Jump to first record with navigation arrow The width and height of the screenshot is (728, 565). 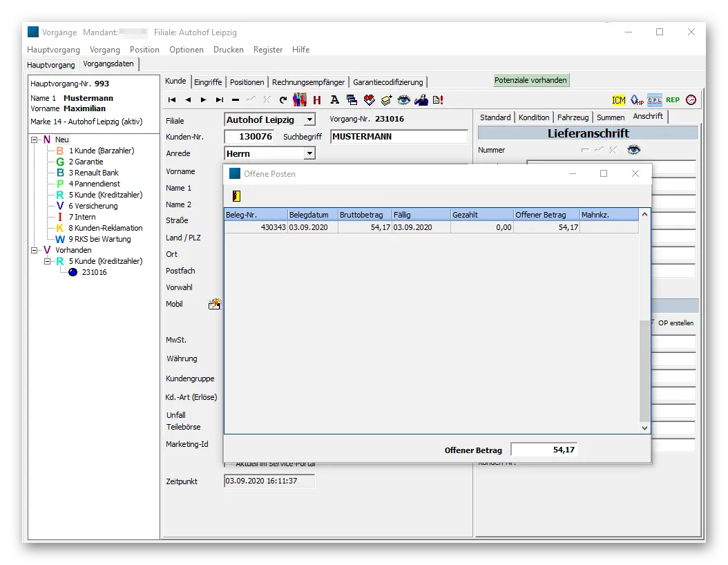[172, 100]
